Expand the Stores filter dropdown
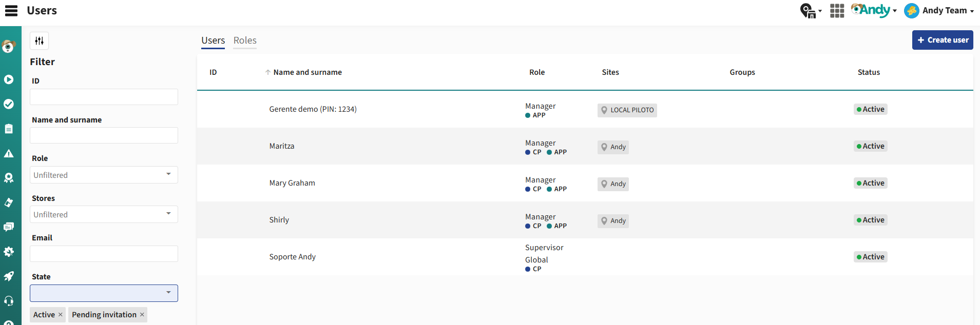Viewport: 980px width, 325px height. [x=104, y=214]
